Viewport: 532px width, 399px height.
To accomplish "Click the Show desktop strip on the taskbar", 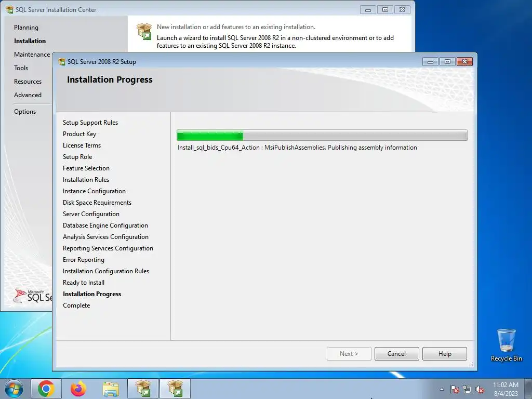I will 529,389.
